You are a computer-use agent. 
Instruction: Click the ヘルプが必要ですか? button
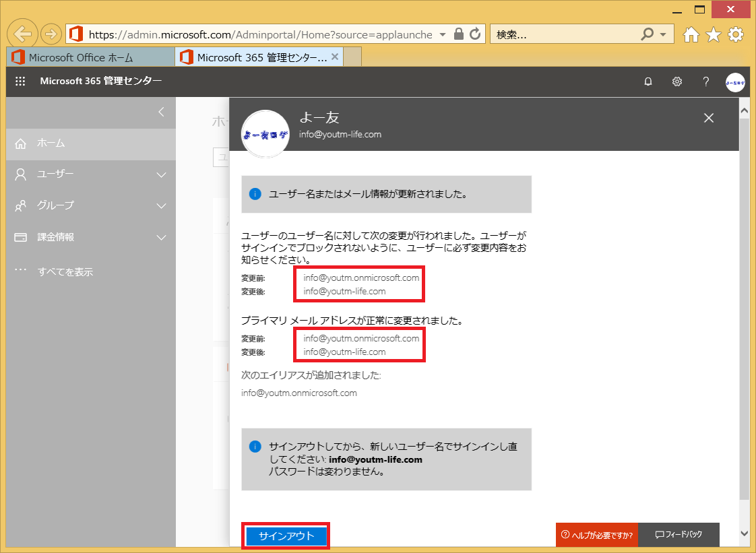pos(597,535)
